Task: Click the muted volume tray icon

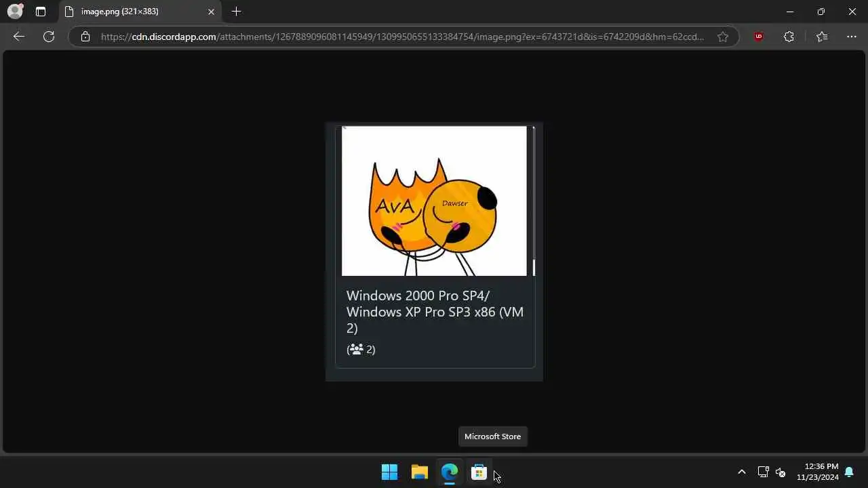Action: 781,472
